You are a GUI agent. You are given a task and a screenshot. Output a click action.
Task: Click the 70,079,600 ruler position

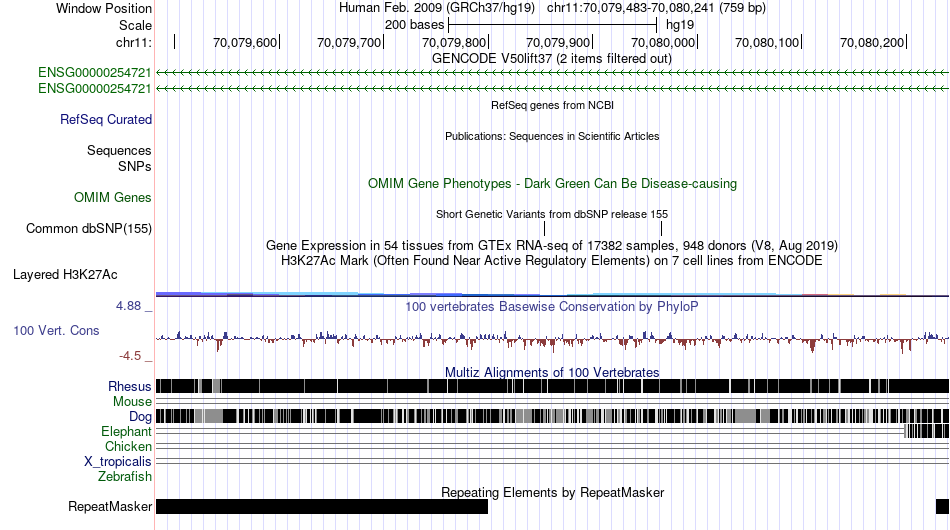(245, 42)
